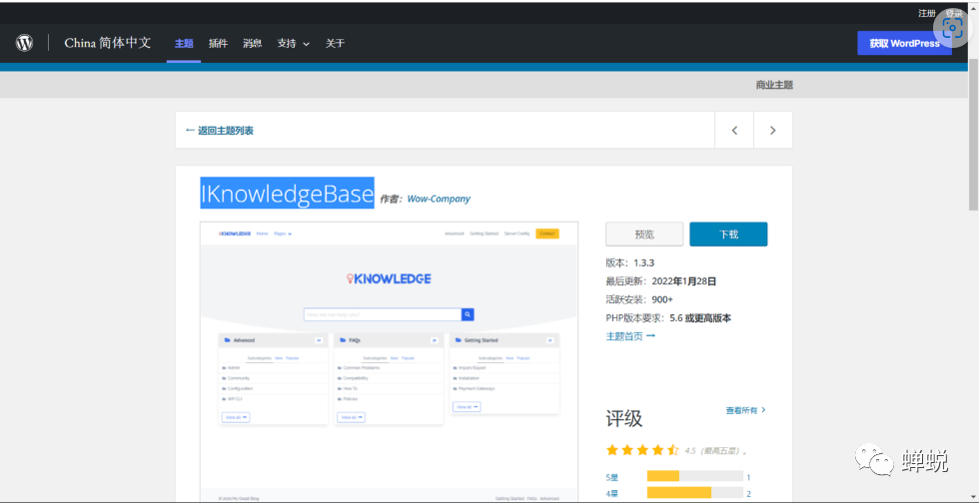Click View all under FAQs in preview
This screenshot has width=980, height=504.
pyautogui.click(x=352, y=416)
